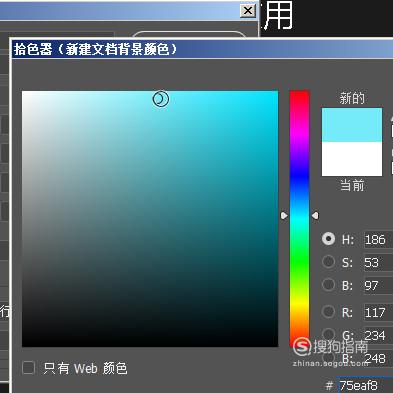Click the S value field showing 53

(378, 263)
